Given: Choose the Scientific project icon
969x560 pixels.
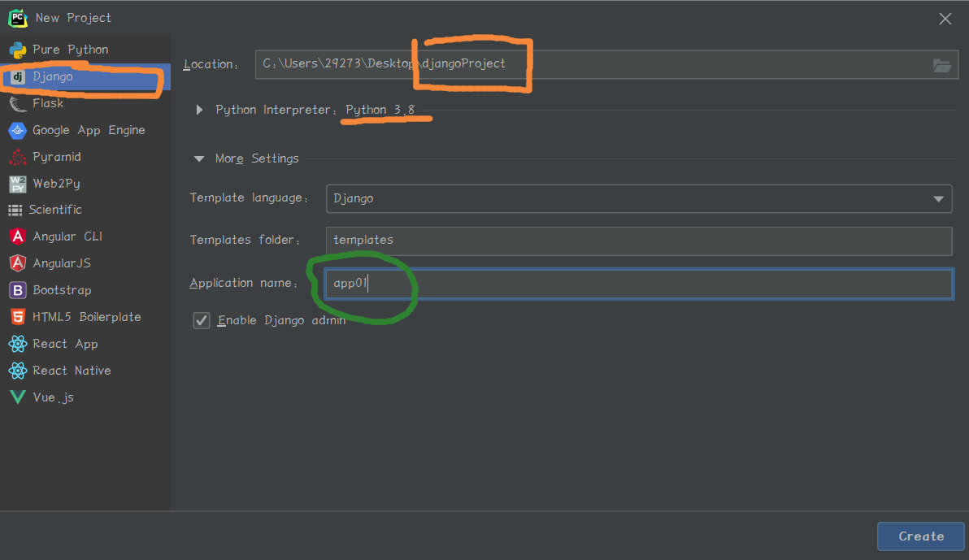Looking at the screenshot, I should click(x=15, y=211).
